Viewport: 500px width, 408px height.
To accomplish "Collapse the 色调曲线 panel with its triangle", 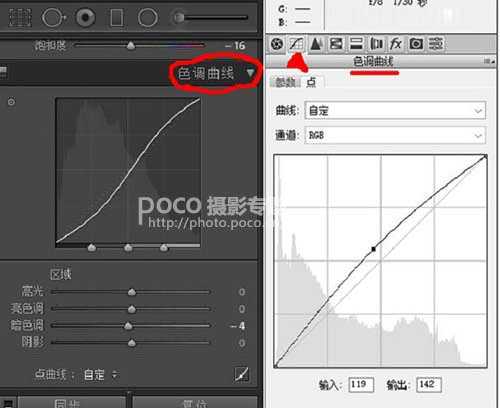I will tap(250, 72).
